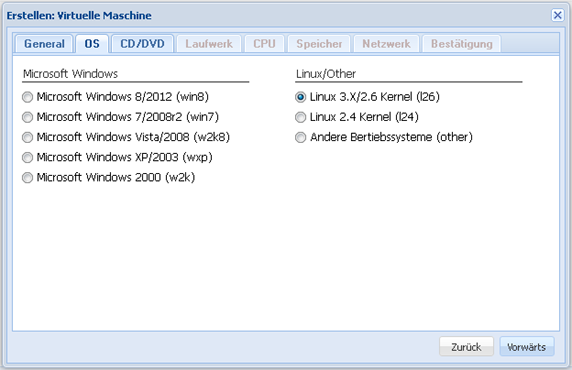Viewport: 572px width, 370px height.
Task: Go to the Laufwerk tab
Action: tap(209, 44)
